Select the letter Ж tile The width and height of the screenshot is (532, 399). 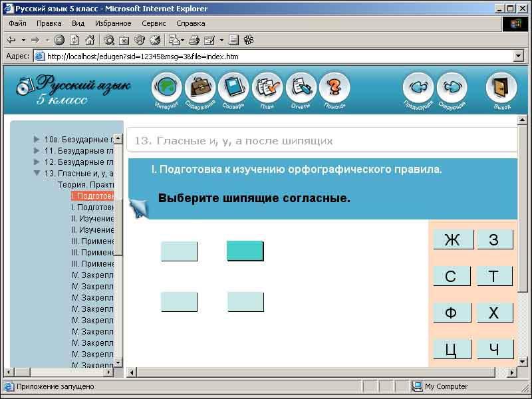(452, 239)
